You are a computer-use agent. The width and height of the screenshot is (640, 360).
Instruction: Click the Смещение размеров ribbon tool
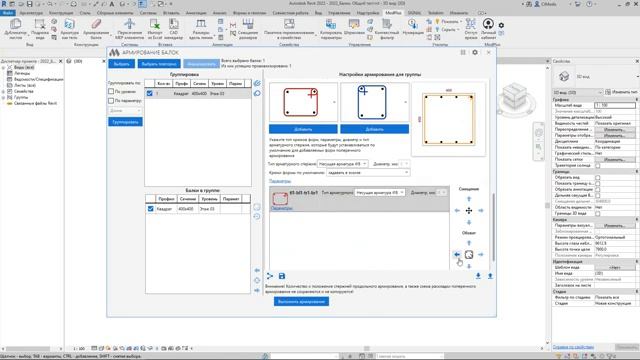click(x=248, y=29)
